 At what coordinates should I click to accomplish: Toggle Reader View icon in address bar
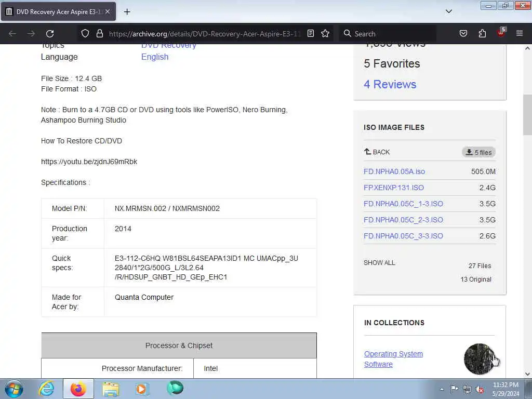pyautogui.click(x=311, y=33)
